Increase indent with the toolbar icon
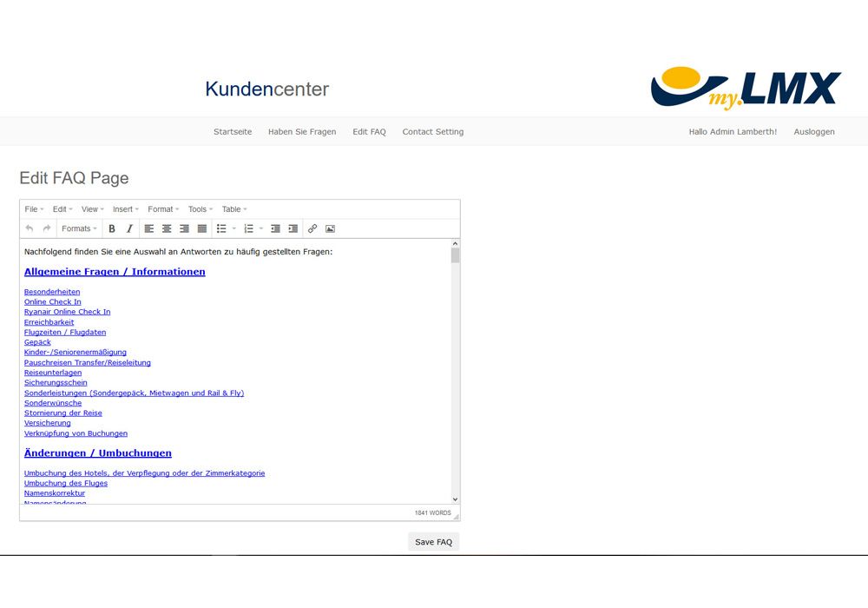Screen dimensions: 868x608 click(293, 228)
